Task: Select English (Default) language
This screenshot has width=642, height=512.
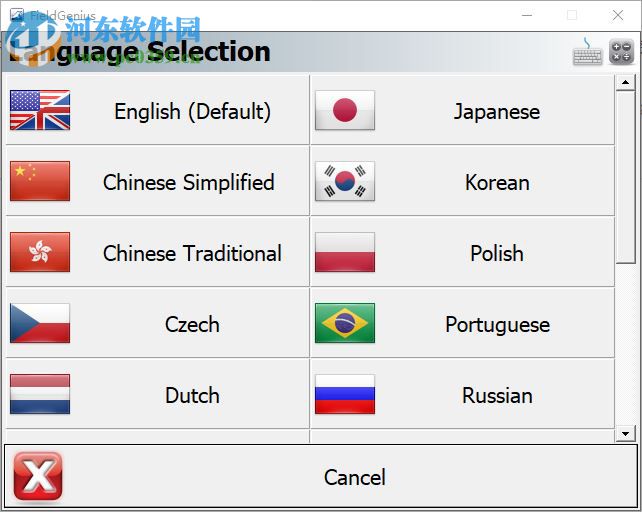Action: (158, 110)
